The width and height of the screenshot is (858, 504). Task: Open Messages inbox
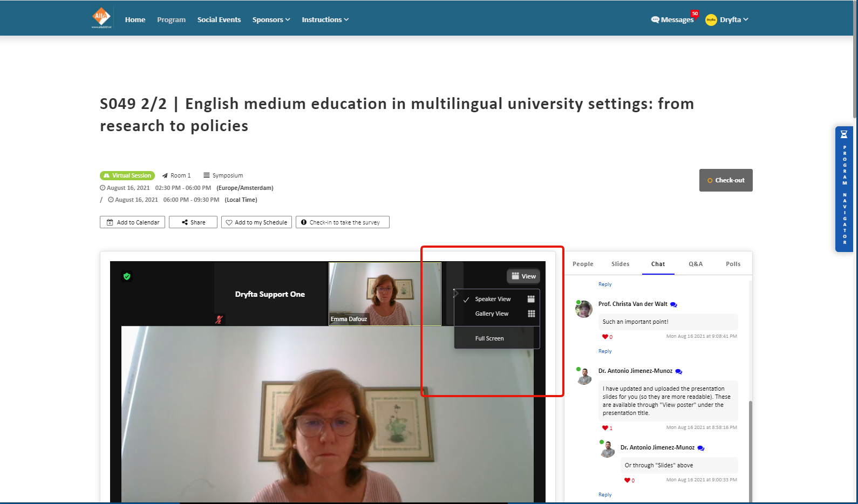672,19
